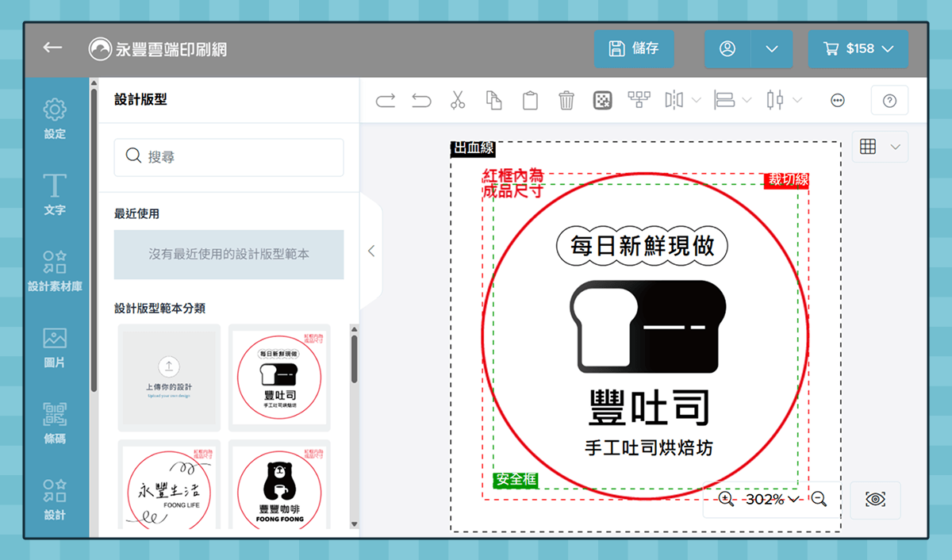Click the 最近使用 heading
Screen dimensions: 952x560
pos(136,213)
